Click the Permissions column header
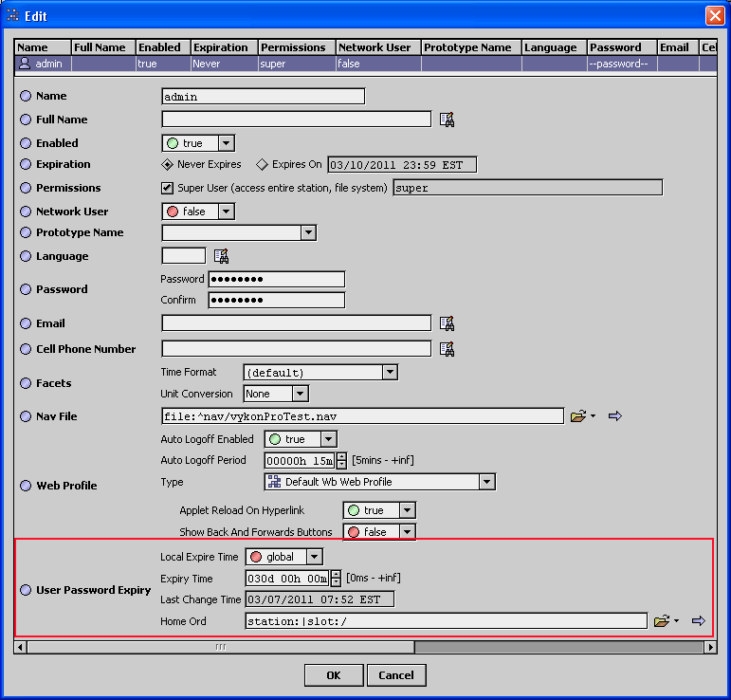The width and height of the screenshot is (731, 700). [294, 47]
